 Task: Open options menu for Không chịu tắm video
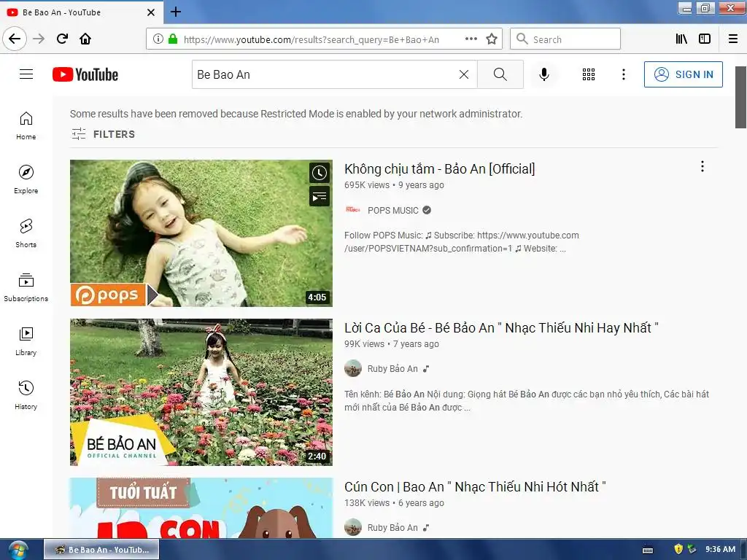703,166
